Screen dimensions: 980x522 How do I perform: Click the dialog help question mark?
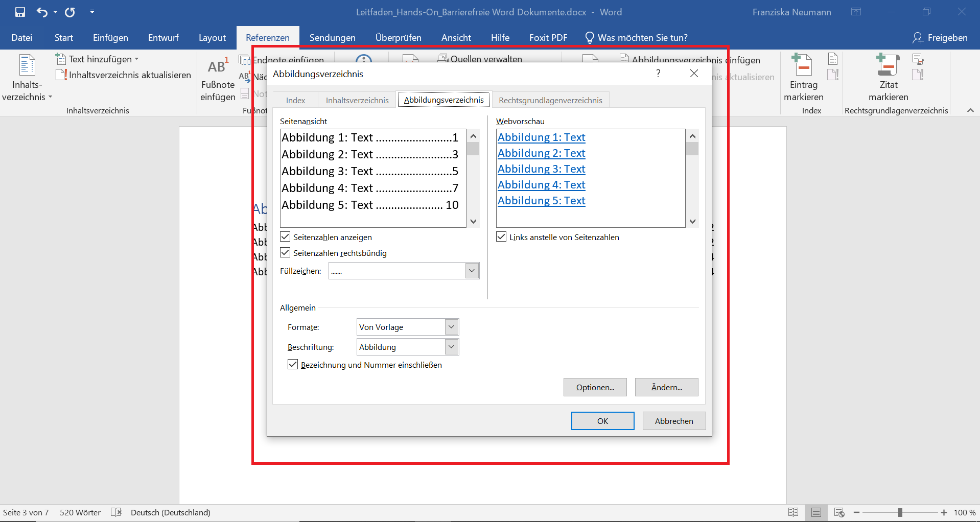pyautogui.click(x=658, y=74)
